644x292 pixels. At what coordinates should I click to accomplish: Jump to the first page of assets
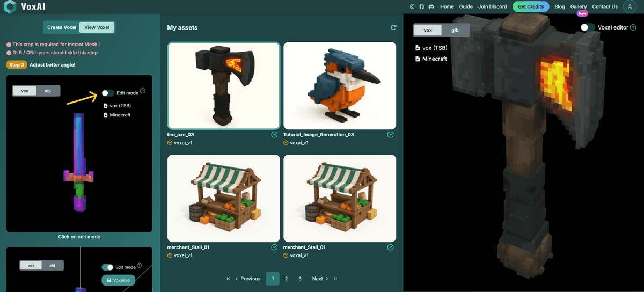click(229, 279)
